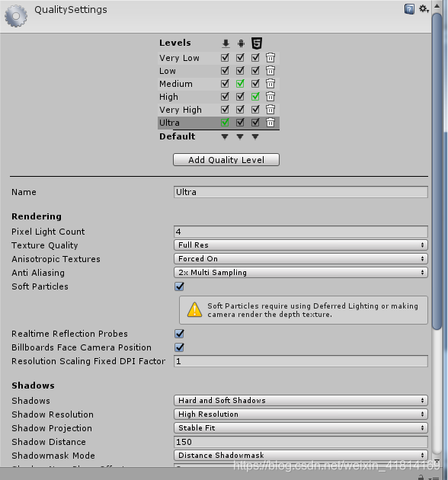Image resolution: width=448 pixels, height=480 pixels.
Task: Click the vertical scrollbar thumb
Action: pos(437,171)
